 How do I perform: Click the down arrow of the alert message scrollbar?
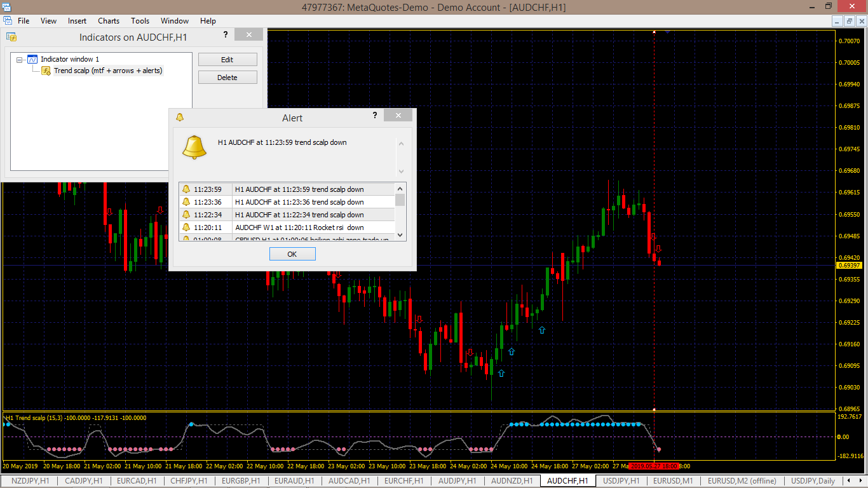(401, 171)
